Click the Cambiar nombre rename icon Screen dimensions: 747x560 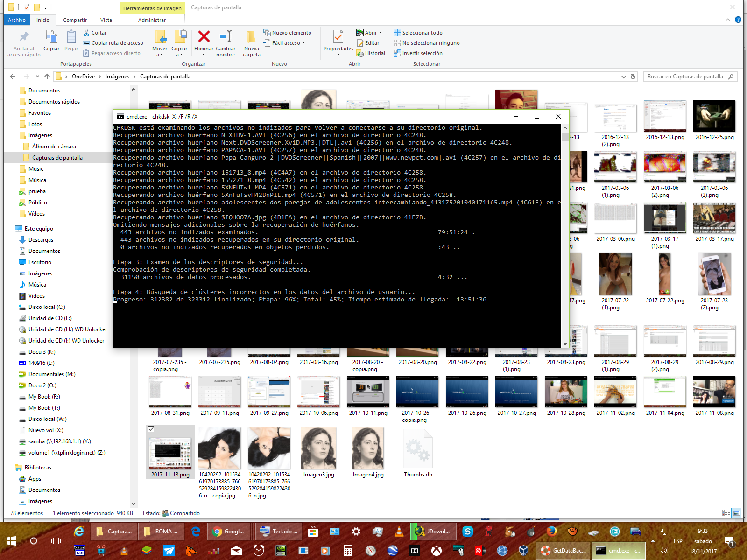(226, 37)
